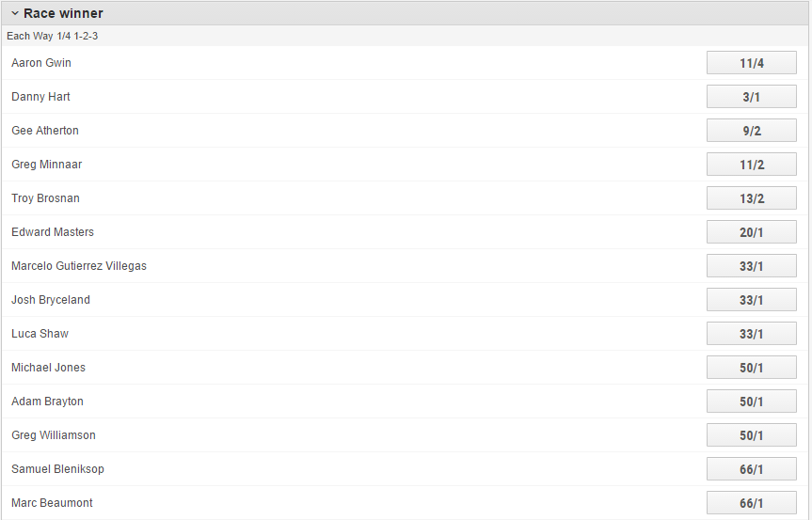This screenshot has height=520, width=812.
Task: Select Adam Brayton 50/1 odds button
Action: [x=751, y=402]
